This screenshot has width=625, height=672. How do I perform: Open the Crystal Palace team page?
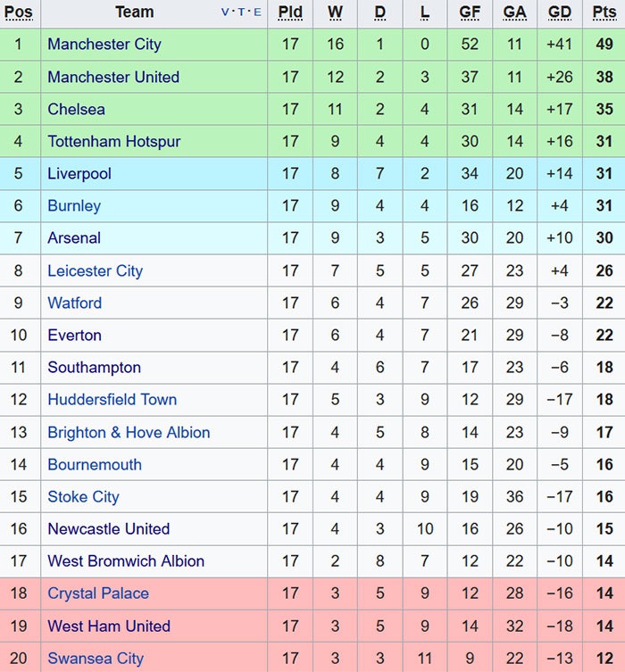click(98, 593)
